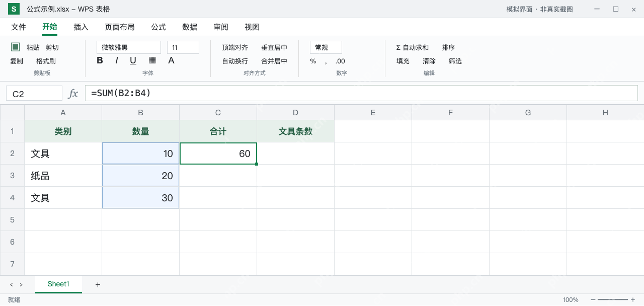Go to previous sheet with left arrow
This screenshot has width=644, height=306.
pos(12,285)
